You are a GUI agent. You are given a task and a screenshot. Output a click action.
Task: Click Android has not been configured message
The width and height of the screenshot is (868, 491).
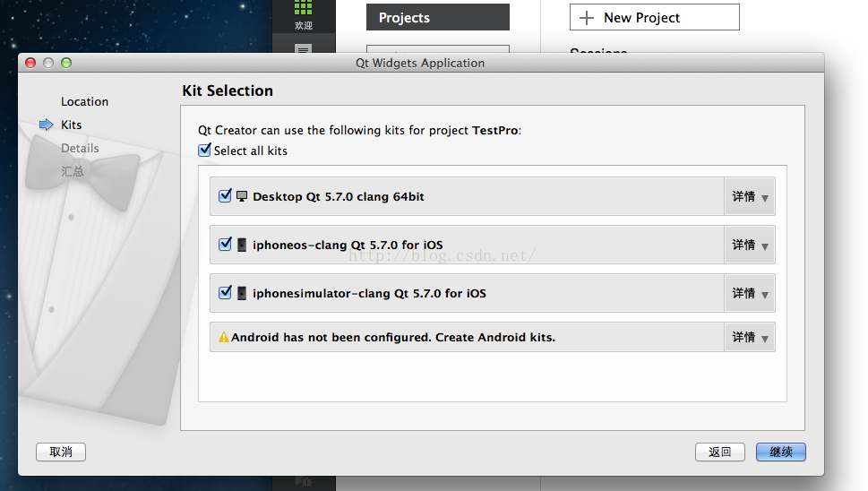(393, 337)
